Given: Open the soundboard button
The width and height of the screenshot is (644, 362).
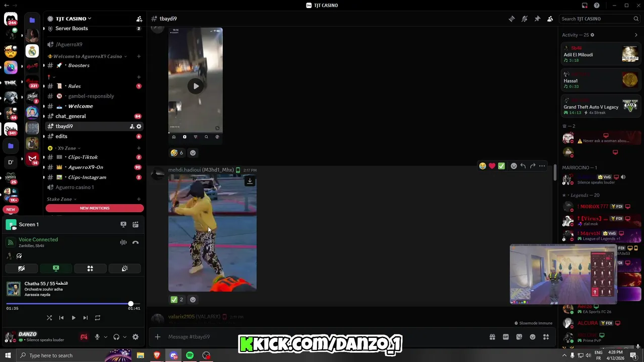Looking at the screenshot, I should tap(125, 268).
